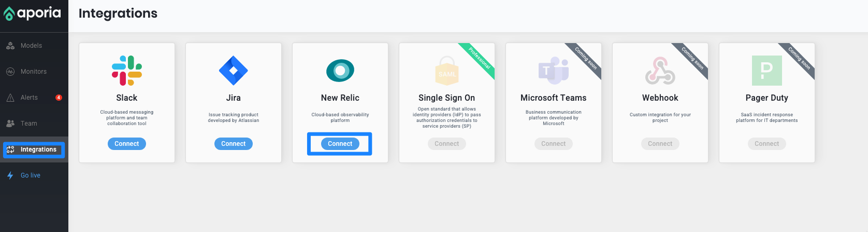Click Connect under Single Sign On
The width and height of the screenshot is (868, 232).
pyautogui.click(x=447, y=144)
